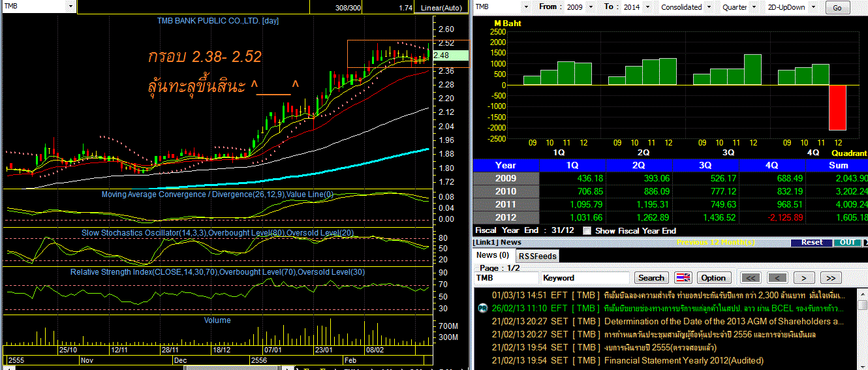Click the 1,436.52 cell for 2012 3Q
The width and height of the screenshot is (868, 370).
point(705,217)
